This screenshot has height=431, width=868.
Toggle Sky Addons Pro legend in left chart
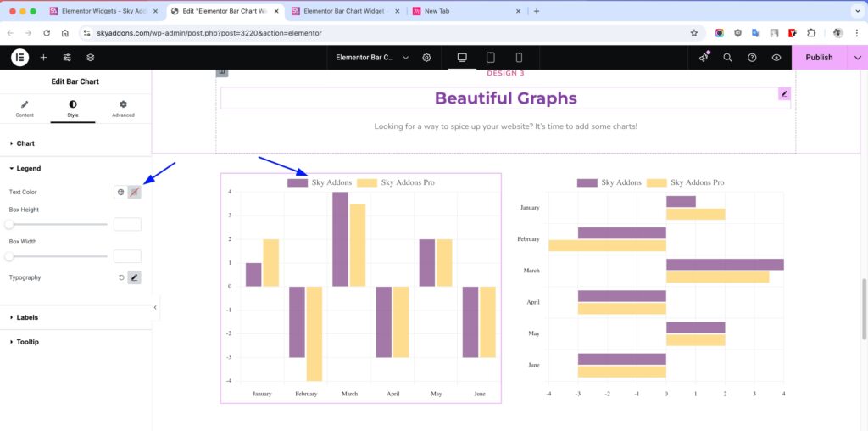coord(396,182)
